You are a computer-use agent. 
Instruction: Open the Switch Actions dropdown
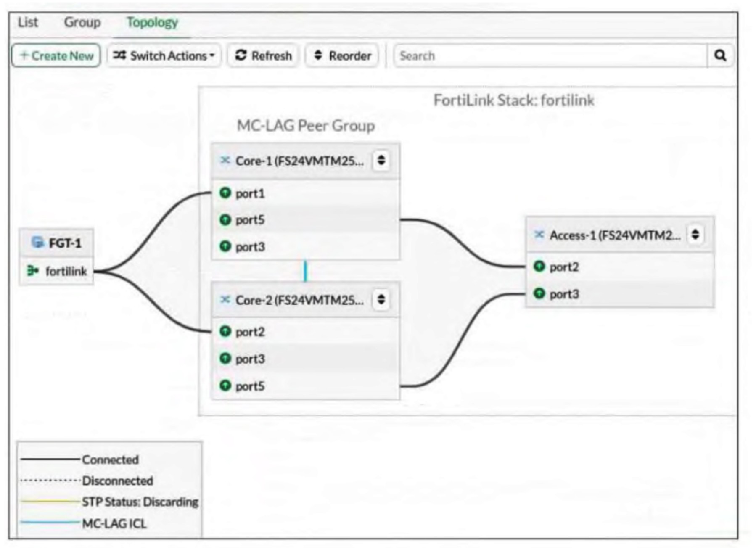[164, 55]
